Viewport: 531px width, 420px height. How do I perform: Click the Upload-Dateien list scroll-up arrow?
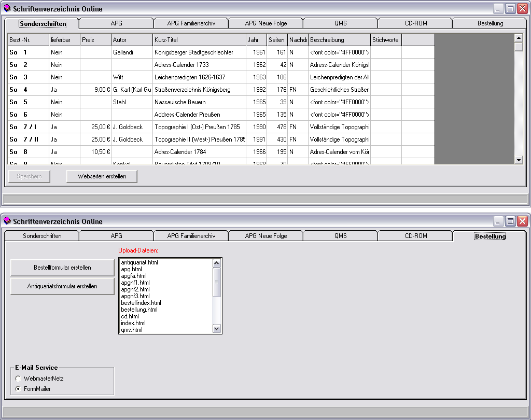pyautogui.click(x=217, y=263)
